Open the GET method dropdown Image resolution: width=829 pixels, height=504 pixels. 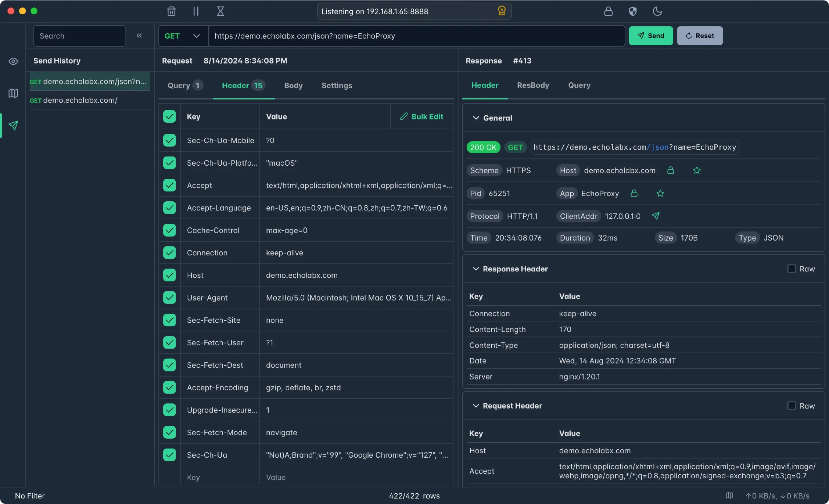(x=183, y=36)
